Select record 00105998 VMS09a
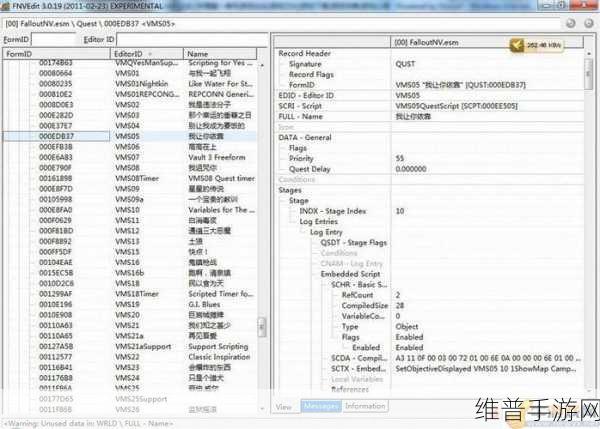Image resolution: width=600 pixels, height=429 pixels. click(130, 199)
